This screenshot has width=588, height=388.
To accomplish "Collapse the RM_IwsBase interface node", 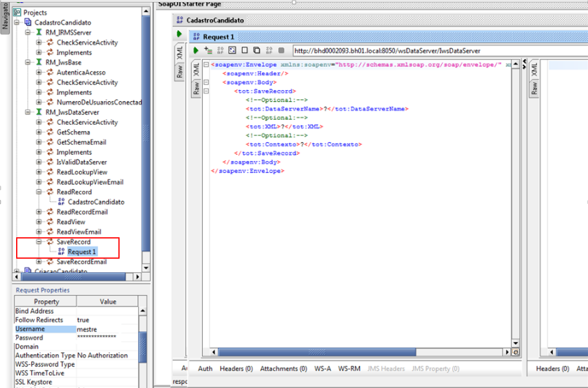I will 28,62.
